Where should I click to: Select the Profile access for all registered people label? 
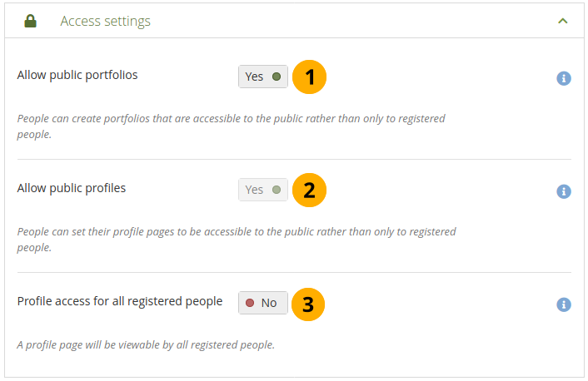pos(120,301)
